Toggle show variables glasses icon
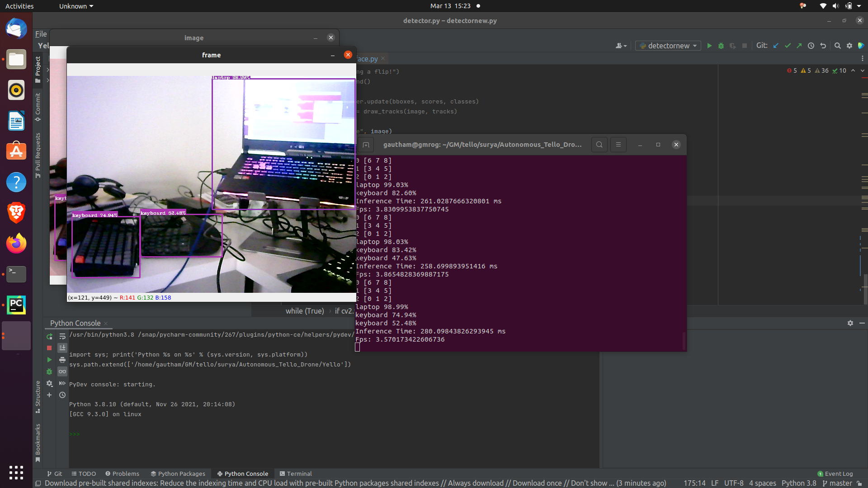This screenshot has width=868, height=488. point(62,371)
